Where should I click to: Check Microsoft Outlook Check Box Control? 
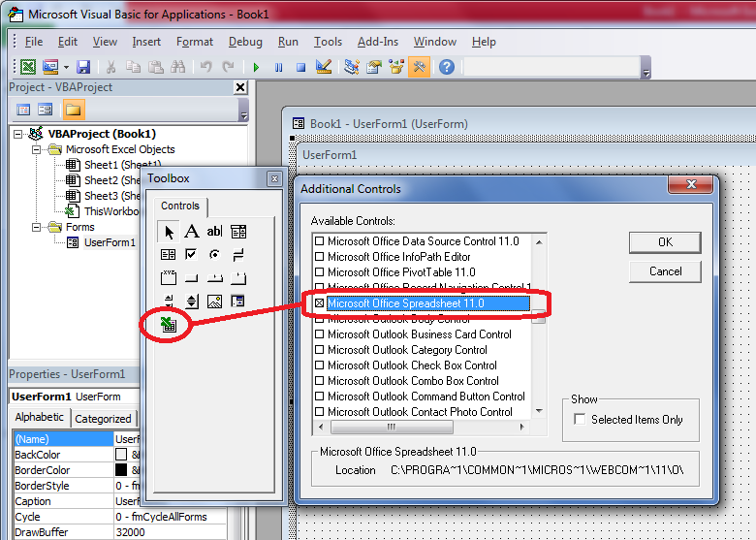pos(319,365)
